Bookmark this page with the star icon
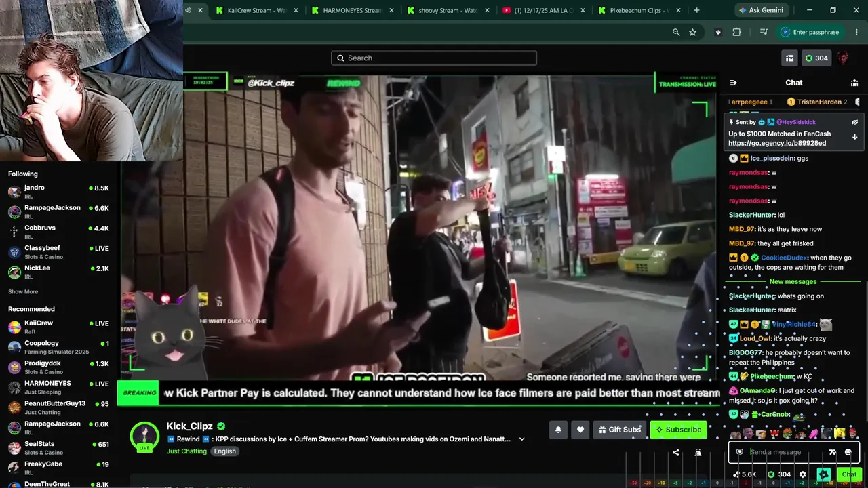The width and height of the screenshot is (868, 488). click(x=692, y=32)
